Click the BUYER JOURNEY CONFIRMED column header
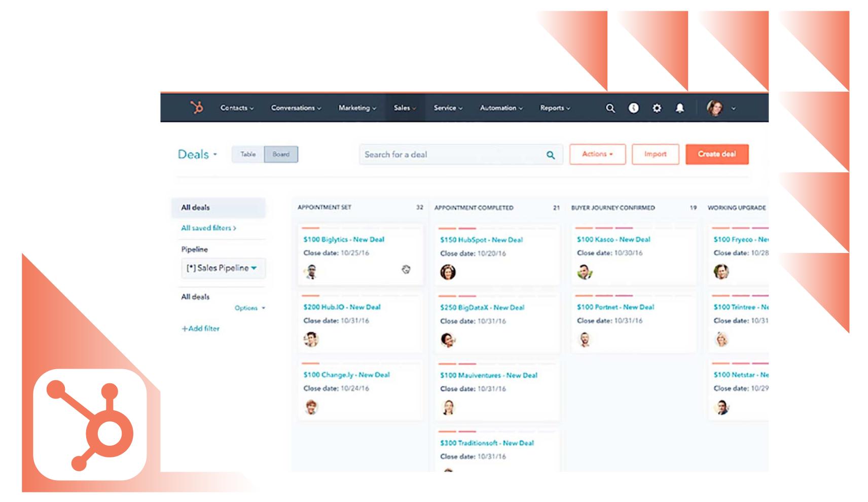868x502 pixels. (613, 208)
